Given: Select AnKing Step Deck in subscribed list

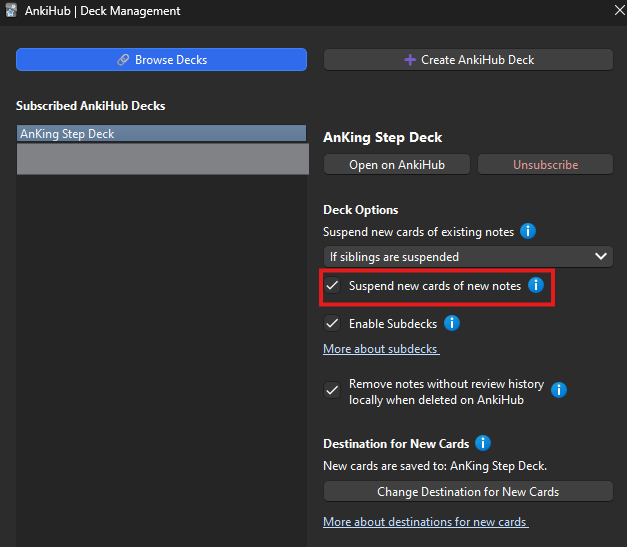Looking at the screenshot, I should pyautogui.click(x=161, y=134).
